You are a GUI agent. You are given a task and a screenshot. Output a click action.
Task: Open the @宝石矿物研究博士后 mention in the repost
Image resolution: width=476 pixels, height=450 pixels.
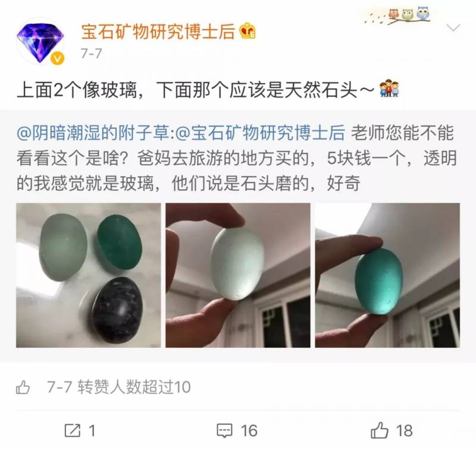tap(261, 133)
